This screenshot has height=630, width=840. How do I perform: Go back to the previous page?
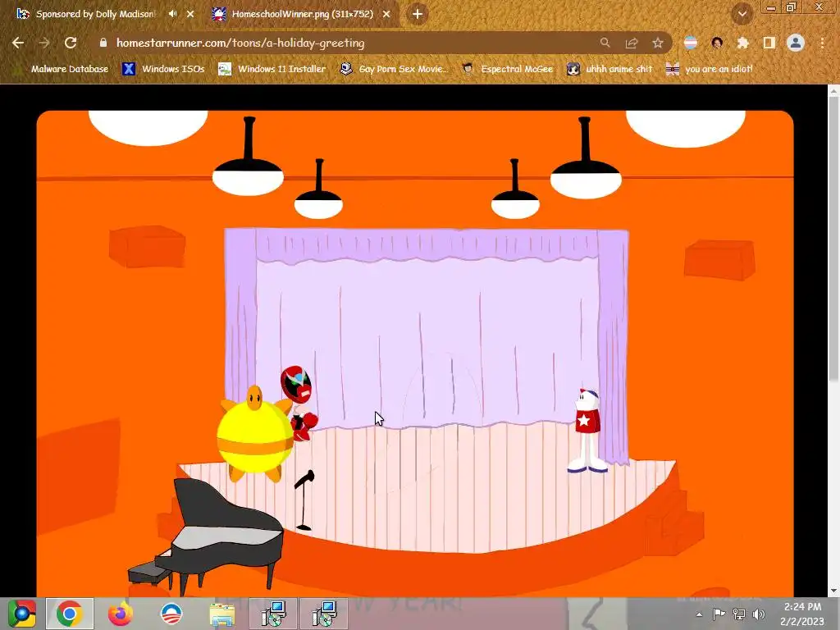pyautogui.click(x=18, y=43)
